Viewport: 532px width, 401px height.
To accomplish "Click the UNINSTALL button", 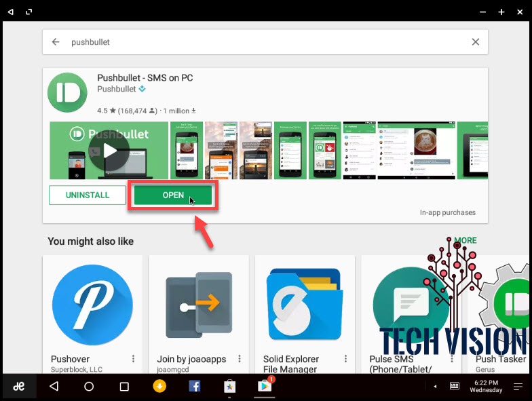I will [x=87, y=195].
